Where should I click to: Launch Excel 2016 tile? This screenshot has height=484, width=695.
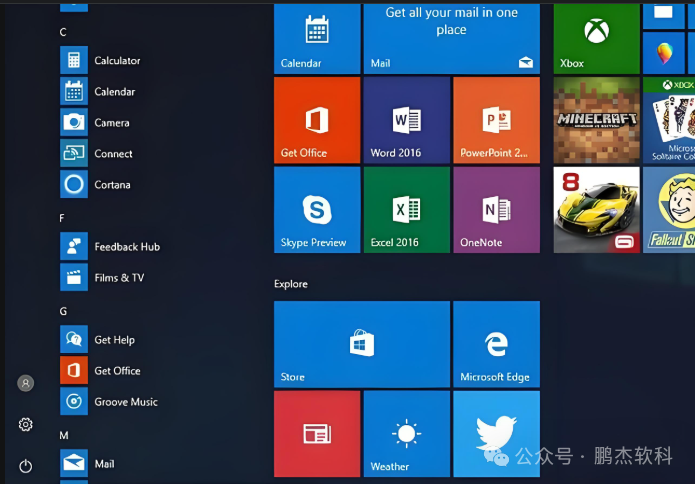tap(407, 210)
